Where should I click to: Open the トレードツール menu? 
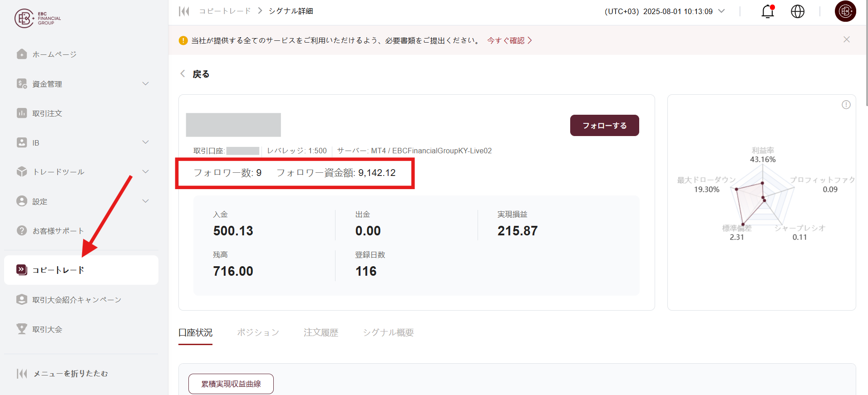click(x=81, y=172)
